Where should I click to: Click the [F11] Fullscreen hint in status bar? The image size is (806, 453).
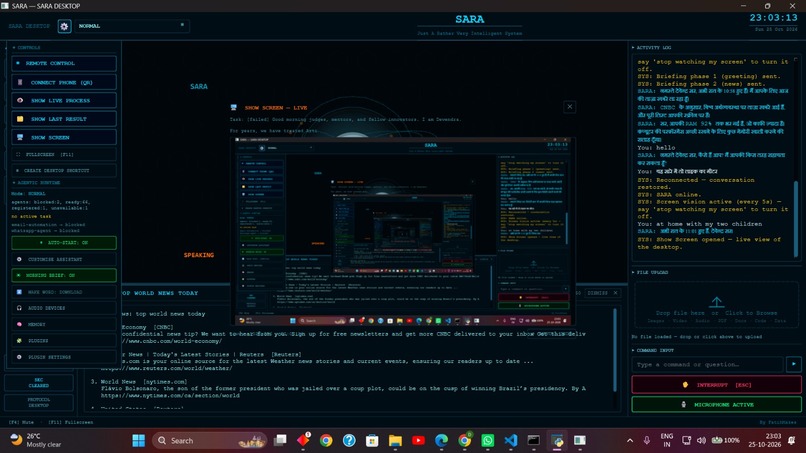click(x=71, y=422)
